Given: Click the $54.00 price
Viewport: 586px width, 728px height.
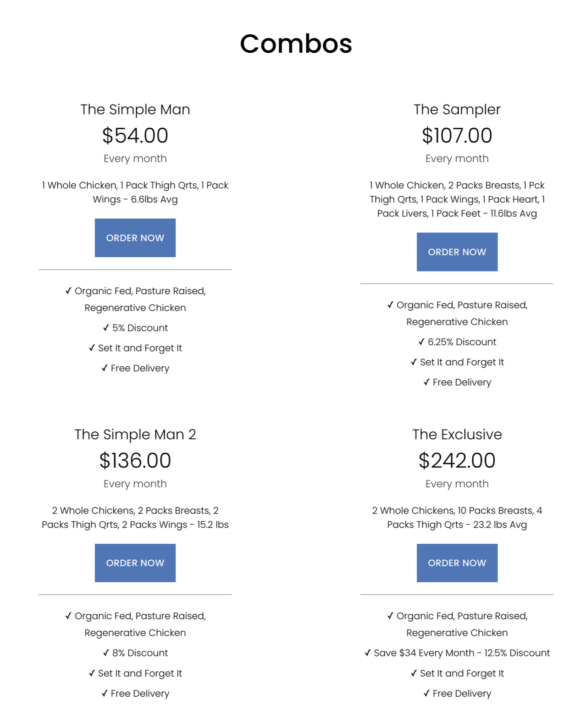Looking at the screenshot, I should 135,136.
